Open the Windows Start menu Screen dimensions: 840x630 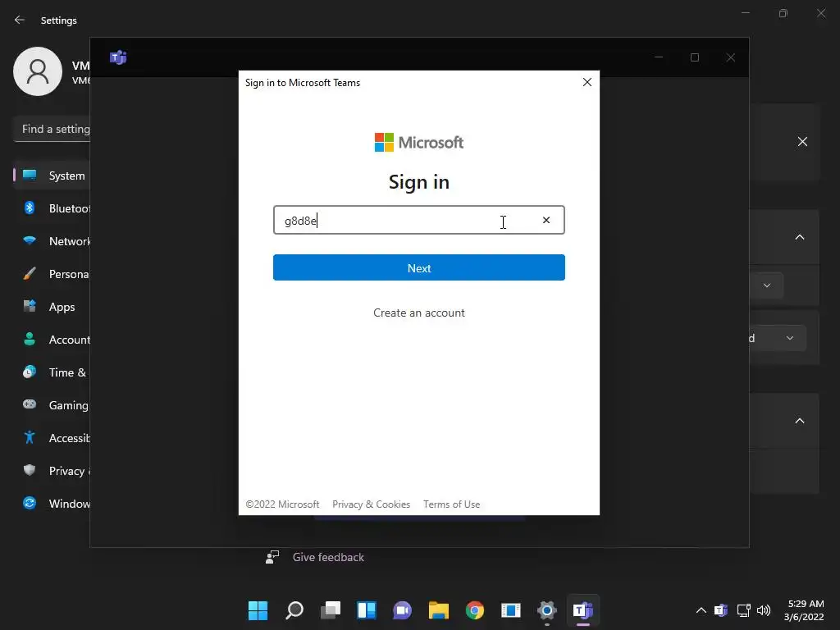point(258,610)
